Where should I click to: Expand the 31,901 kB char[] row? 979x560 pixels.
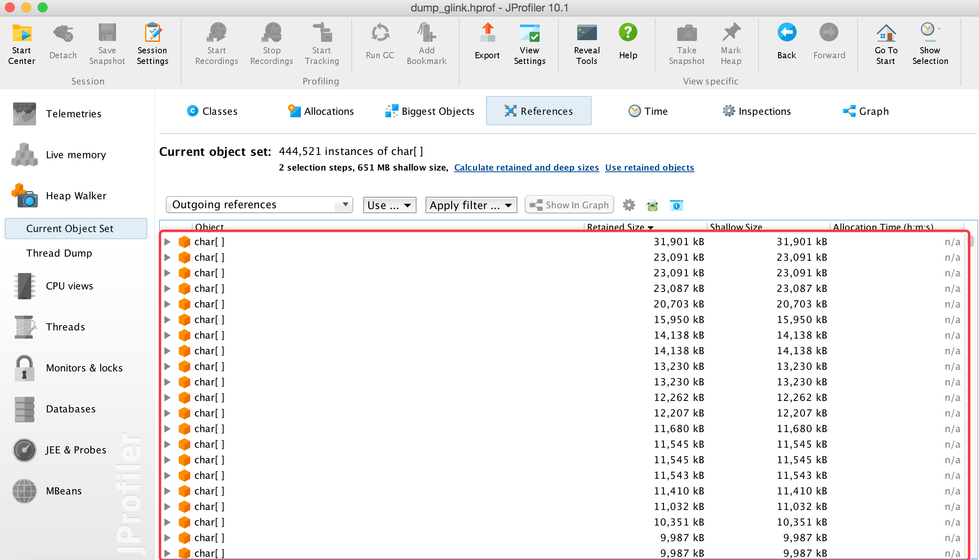167,242
